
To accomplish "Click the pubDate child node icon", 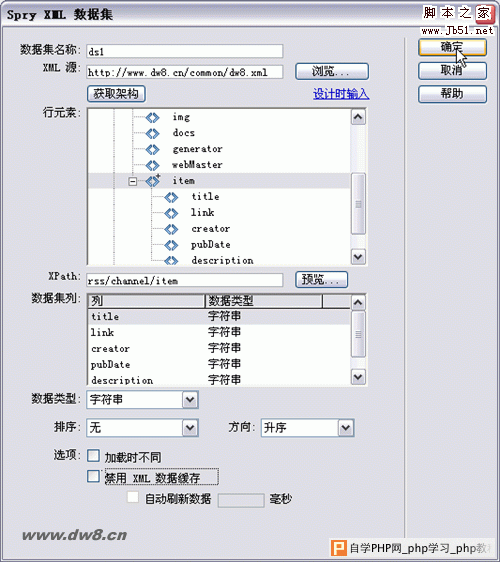I will tap(171, 245).
